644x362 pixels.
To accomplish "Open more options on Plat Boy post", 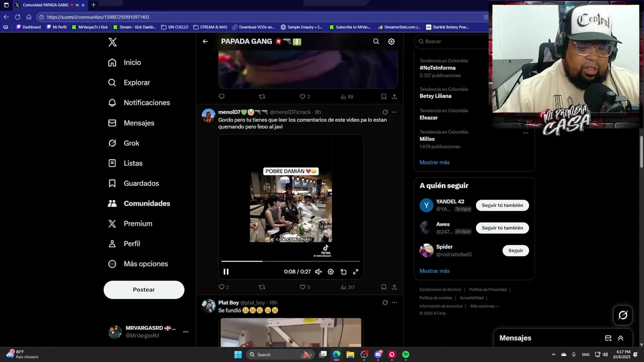I will [394, 303].
